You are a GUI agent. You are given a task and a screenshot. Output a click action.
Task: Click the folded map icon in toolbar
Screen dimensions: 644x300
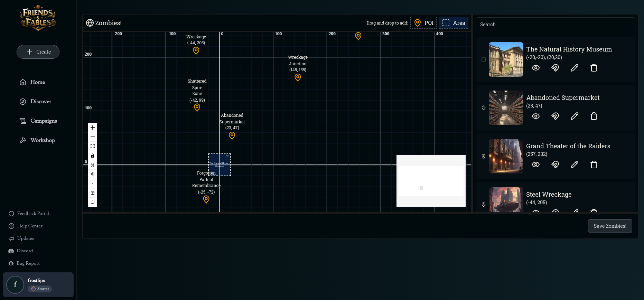point(93,202)
